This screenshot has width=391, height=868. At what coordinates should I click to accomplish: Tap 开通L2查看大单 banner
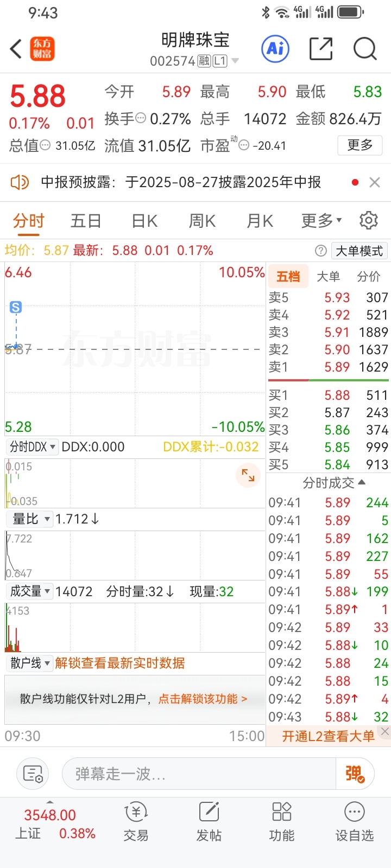pyautogui.click(x=328, y=736)
